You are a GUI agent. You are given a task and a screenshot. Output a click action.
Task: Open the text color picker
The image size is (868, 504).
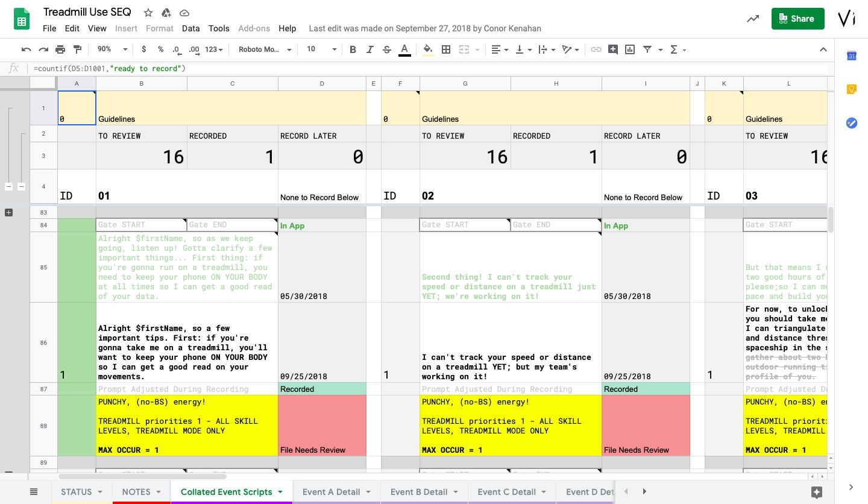coord(404,49)
